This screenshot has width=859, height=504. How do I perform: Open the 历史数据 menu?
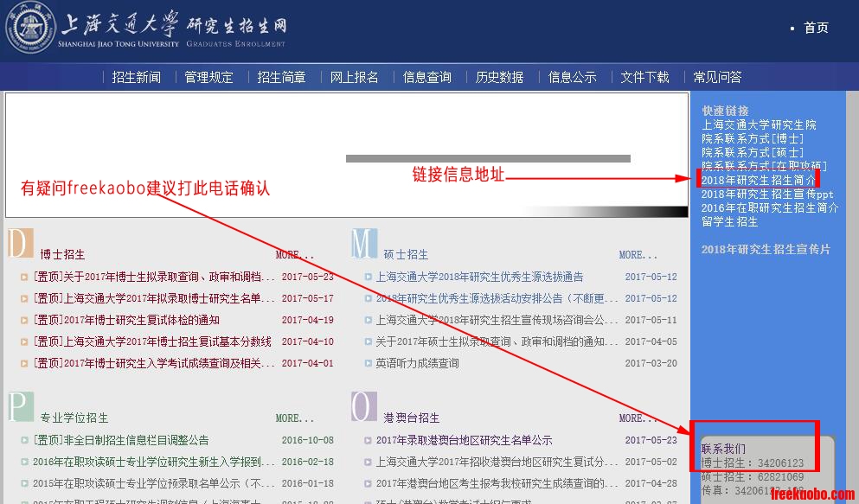click(x=500, y=77)
